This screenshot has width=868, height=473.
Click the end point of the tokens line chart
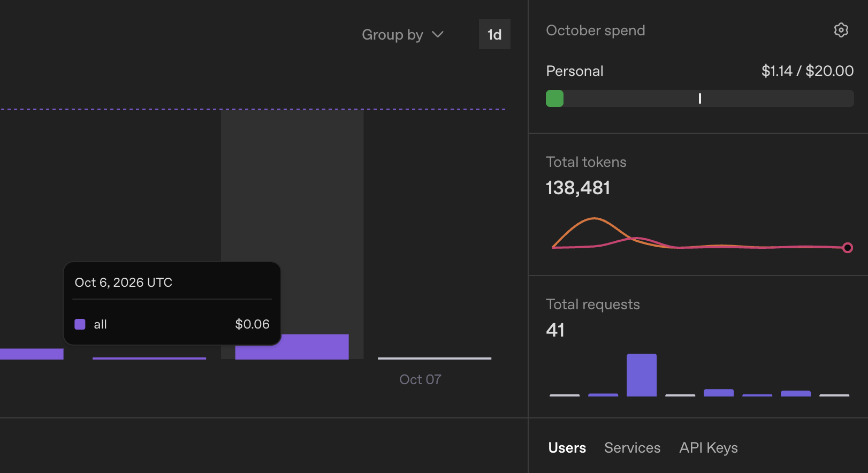[848, 248]
